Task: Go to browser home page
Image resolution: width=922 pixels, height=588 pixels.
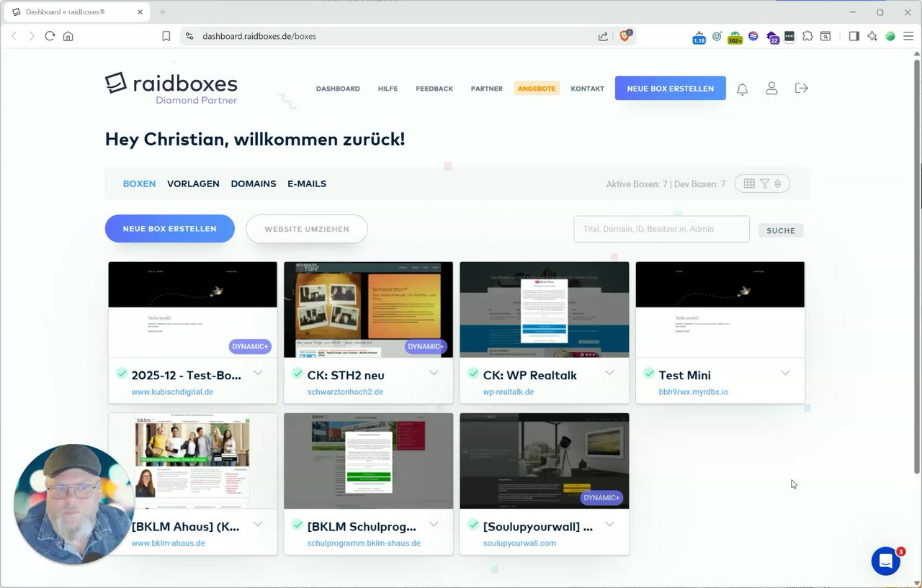Action: [x=68, y=36]
